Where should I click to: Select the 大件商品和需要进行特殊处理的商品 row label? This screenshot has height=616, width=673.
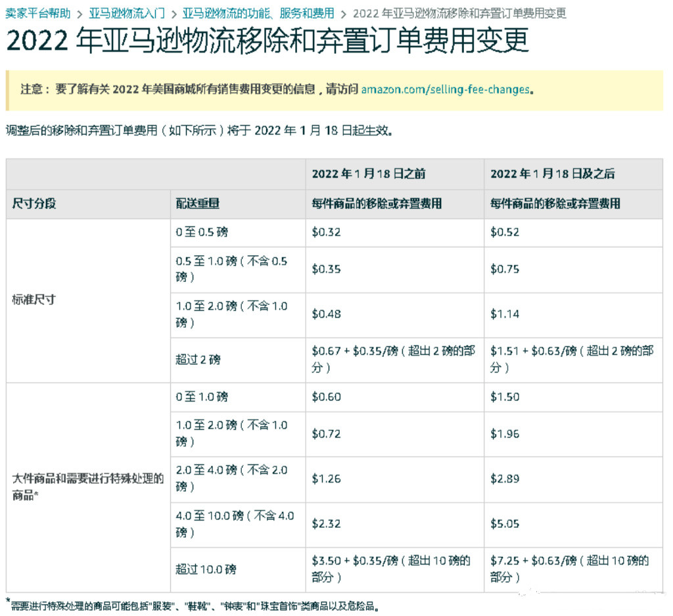click(88, 487)
